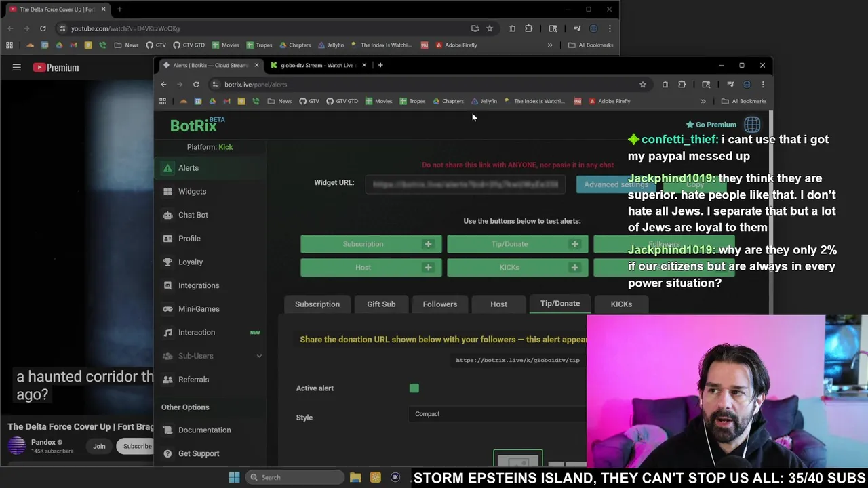The width and height of the screenshot is (868, 488).
Task: Bookmark the YouTube page with star
Action: 489,28
